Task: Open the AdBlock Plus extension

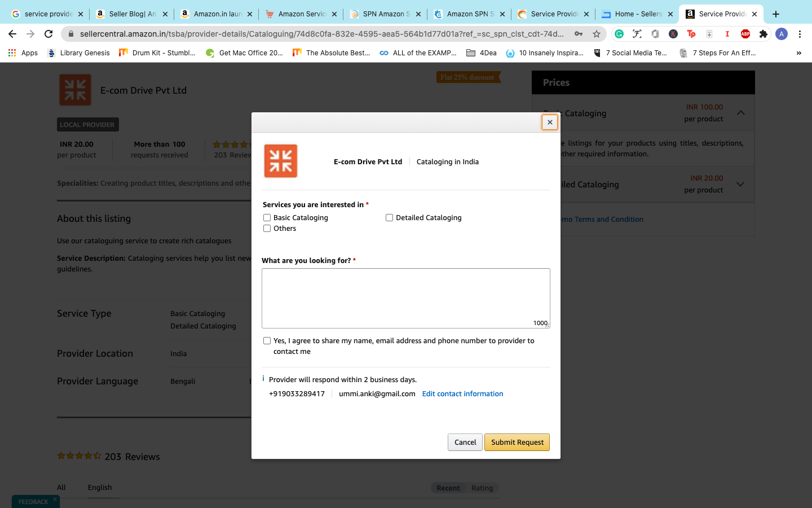Action: [745, 34]
